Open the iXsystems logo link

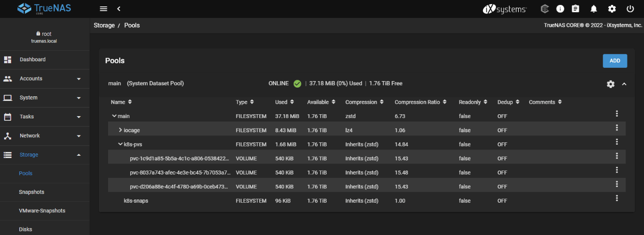(x=505, y=9)
